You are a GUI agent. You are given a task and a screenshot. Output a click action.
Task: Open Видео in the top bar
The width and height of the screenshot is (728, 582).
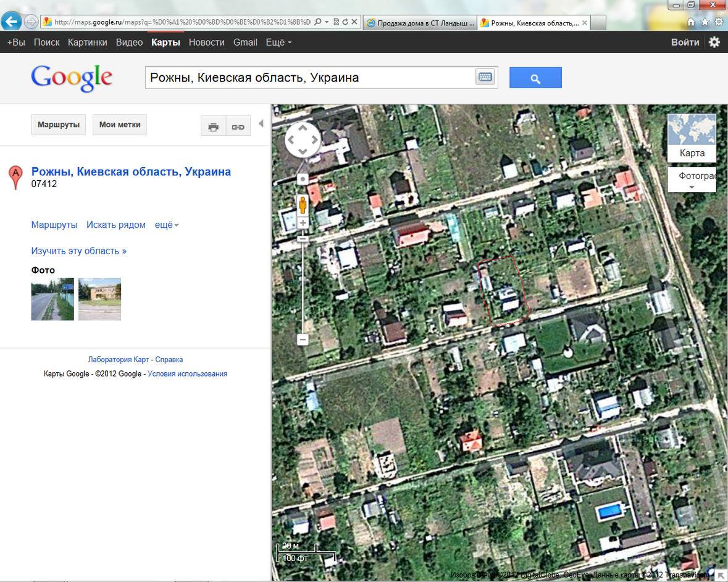coord(129,42)
